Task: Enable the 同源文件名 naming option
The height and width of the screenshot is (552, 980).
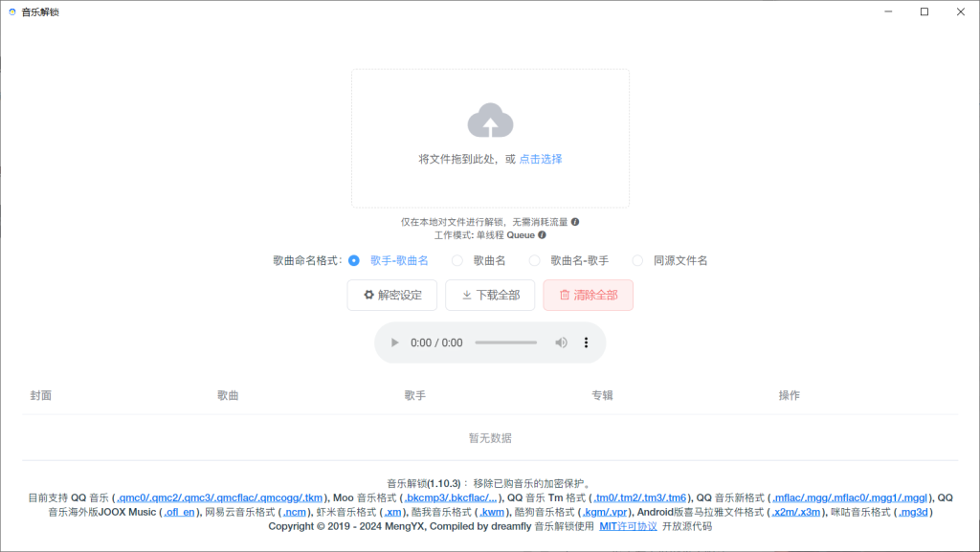Action: pyautogui.click(x=637, y=259)
